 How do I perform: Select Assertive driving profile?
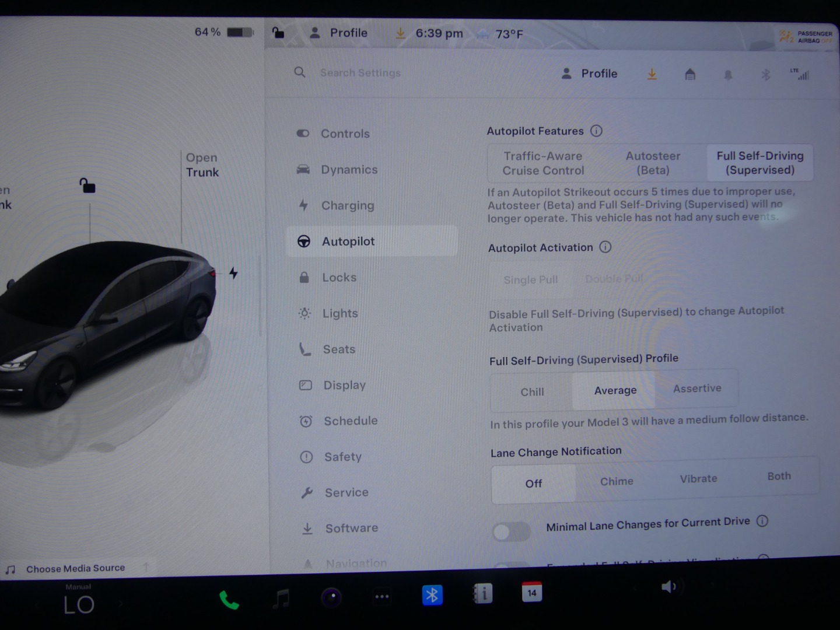tap(697, 388)
